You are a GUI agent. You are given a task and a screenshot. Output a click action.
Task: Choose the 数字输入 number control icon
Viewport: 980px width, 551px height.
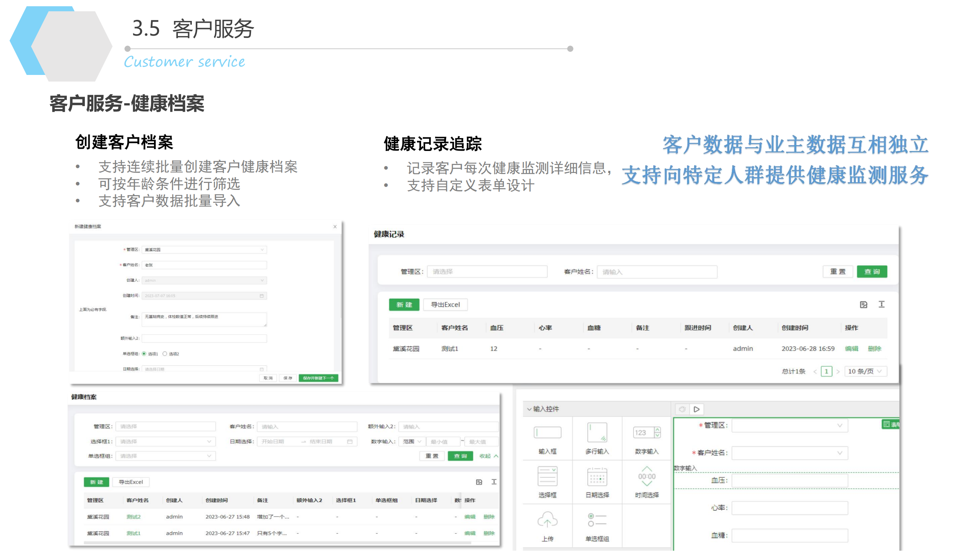click(x=646, y=433)
